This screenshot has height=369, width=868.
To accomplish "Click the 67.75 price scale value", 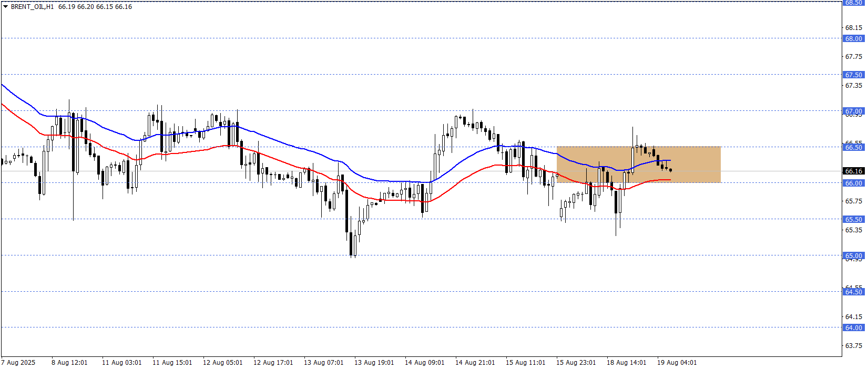I will [x=854, y=56].
